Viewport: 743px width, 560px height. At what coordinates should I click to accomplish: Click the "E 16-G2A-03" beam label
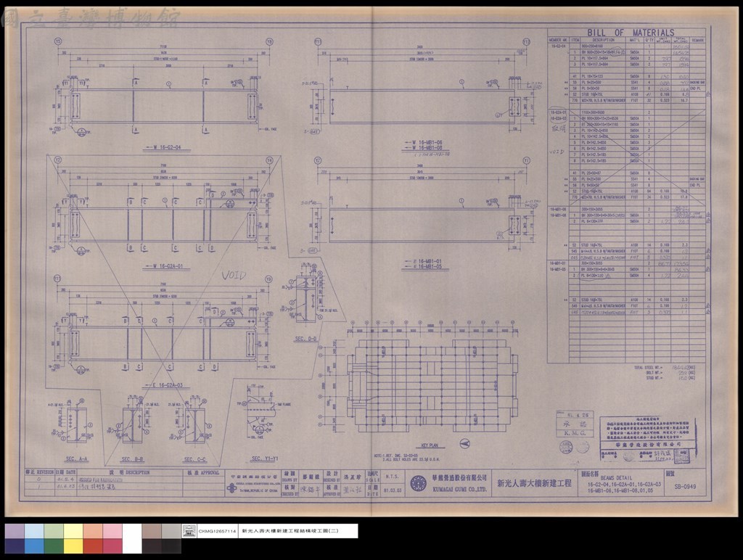(168, 385)
